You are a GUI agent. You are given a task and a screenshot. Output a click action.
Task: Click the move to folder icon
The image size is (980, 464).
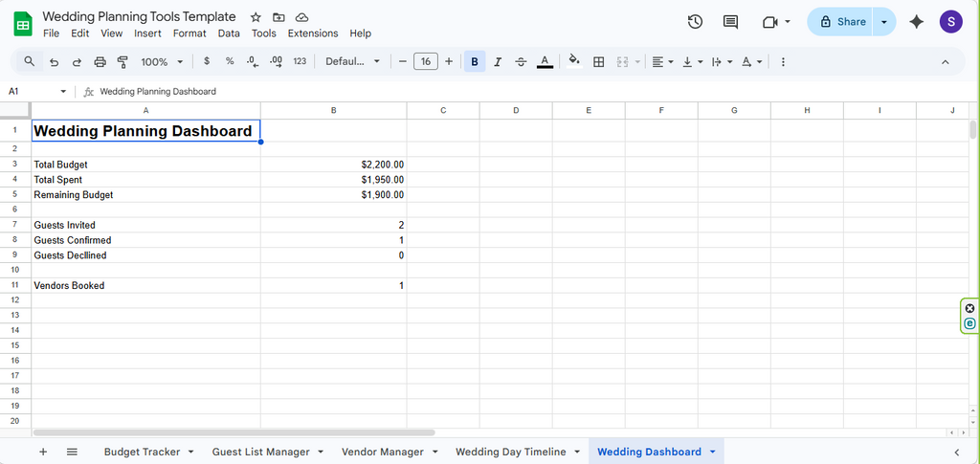[278, 17]
